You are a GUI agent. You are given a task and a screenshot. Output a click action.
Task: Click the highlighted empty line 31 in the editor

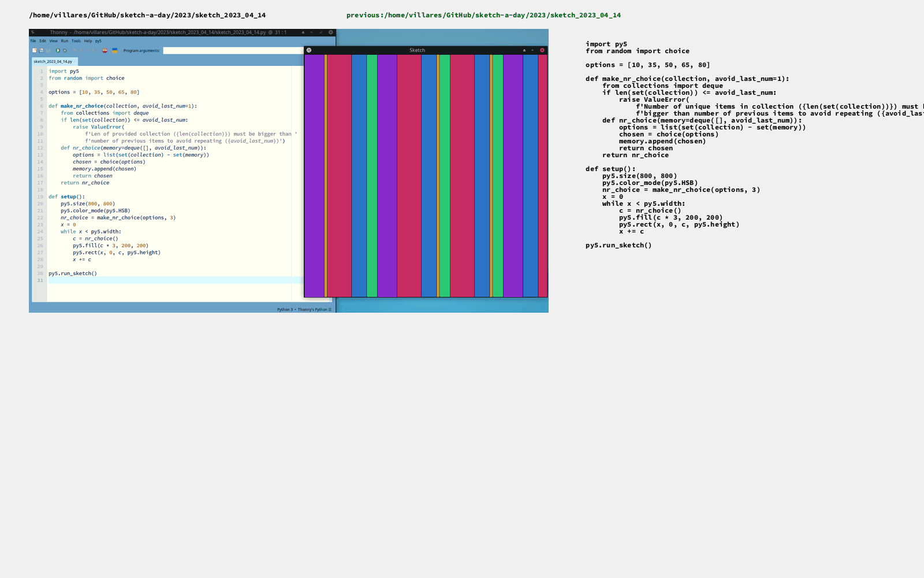(x=176, y=280)
